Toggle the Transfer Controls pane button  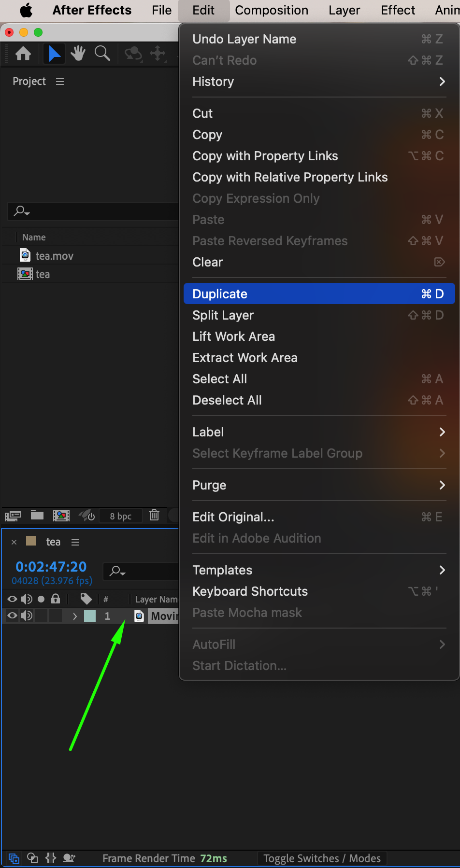(32, 858)
